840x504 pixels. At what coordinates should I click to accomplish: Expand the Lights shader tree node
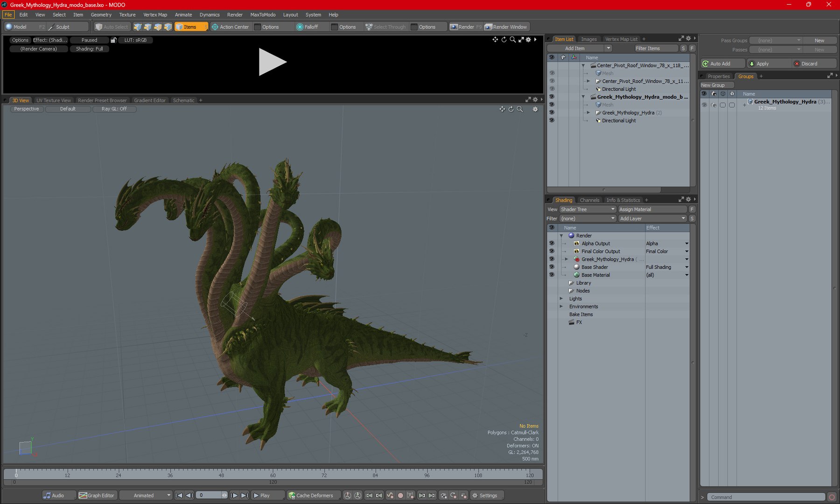click(561, 299)
